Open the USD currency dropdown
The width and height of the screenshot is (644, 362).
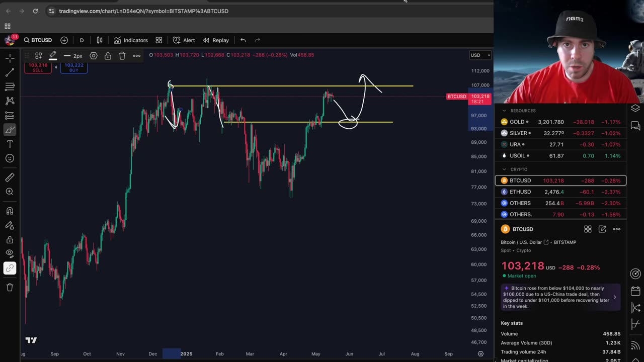[x=480, y=55]
